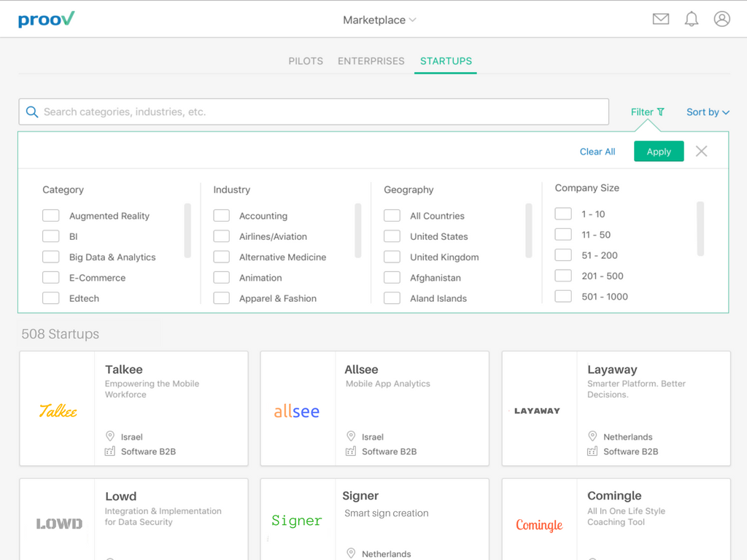Check company size 201 - 500
Viewport: 747px width, 560px height.
click(563, 276)
